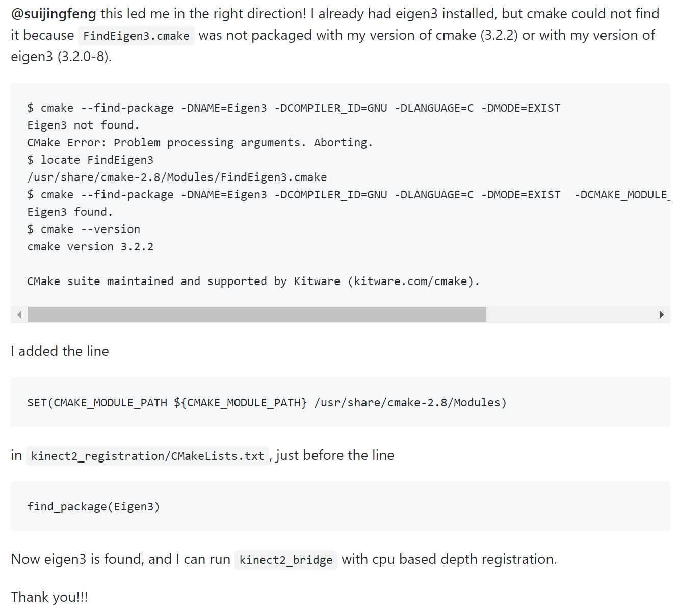Click the 'CMake Error: Problem processing arguments' line
679x616 pixels.
[200, 143]
